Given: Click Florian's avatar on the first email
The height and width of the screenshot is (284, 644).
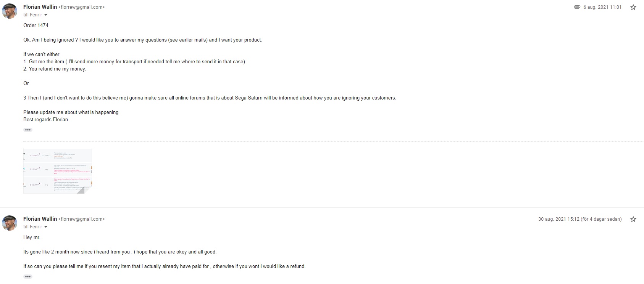Looking at the screenshot, I should [10, 11].
